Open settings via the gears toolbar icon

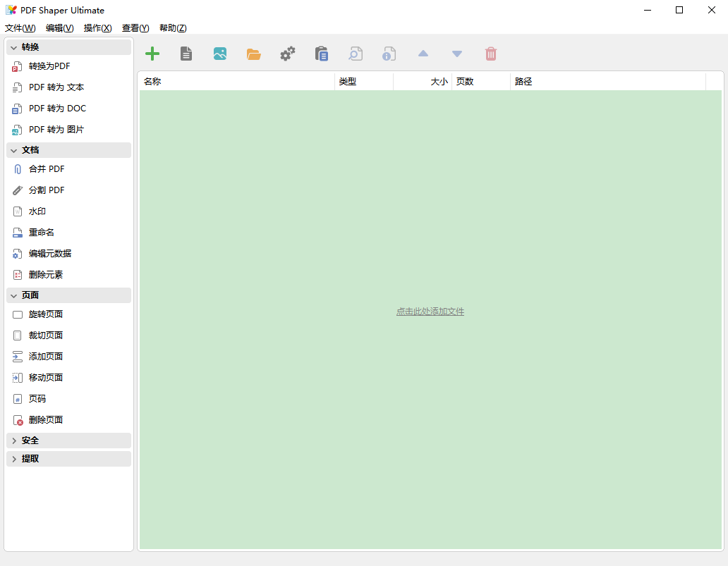[288, 54]
